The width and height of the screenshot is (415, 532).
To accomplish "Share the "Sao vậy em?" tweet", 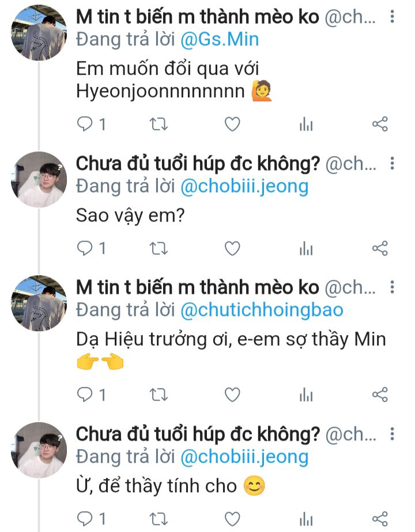I will pyautogui.click(x=380, y=248).
